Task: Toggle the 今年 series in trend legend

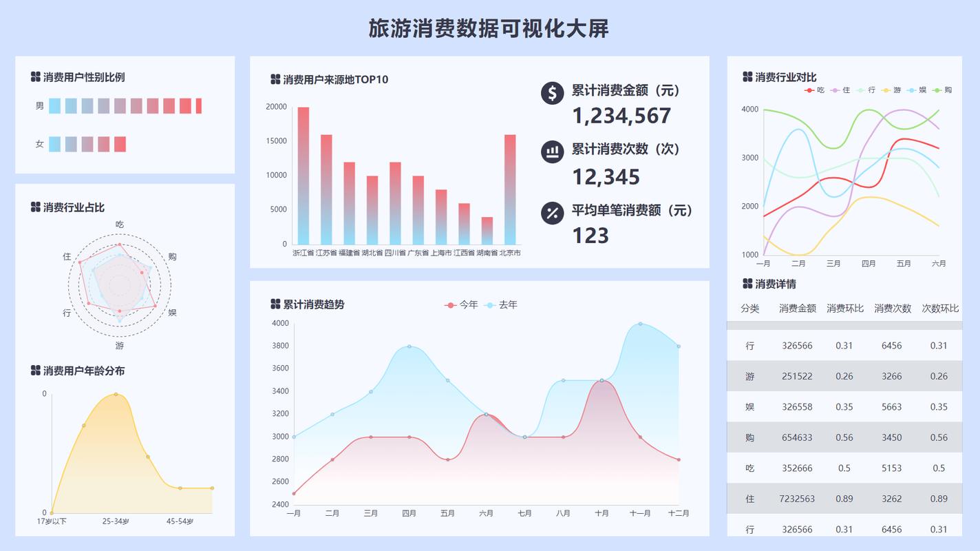Action: 461,304
